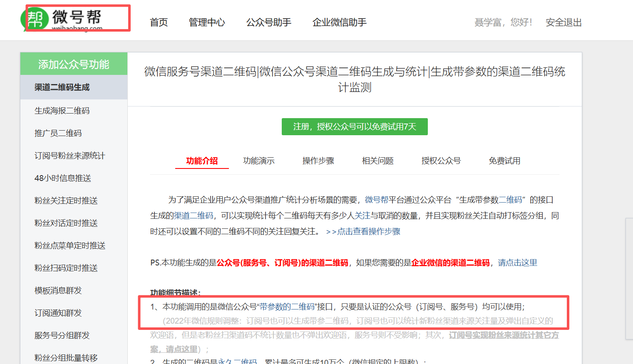633x364 pixels.
Task: Click the floating side panel at right edge
Action: 629,279
